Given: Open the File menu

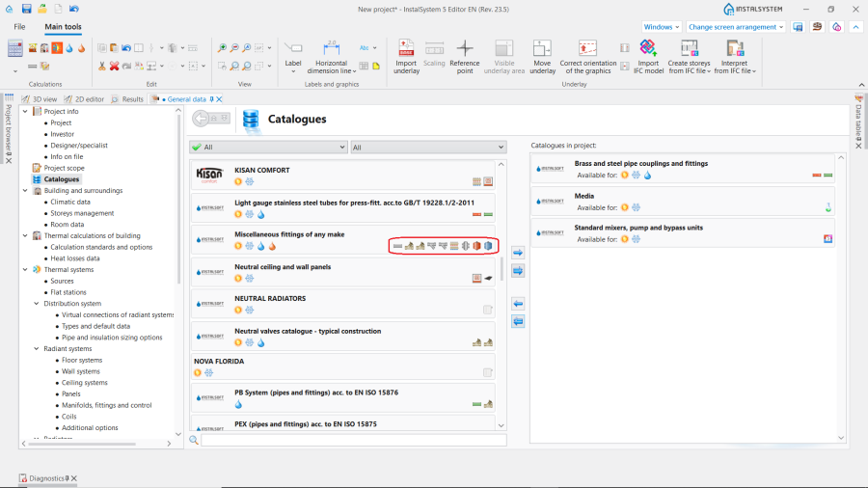Looking at the screenshot, I should (x=19, y=27).
